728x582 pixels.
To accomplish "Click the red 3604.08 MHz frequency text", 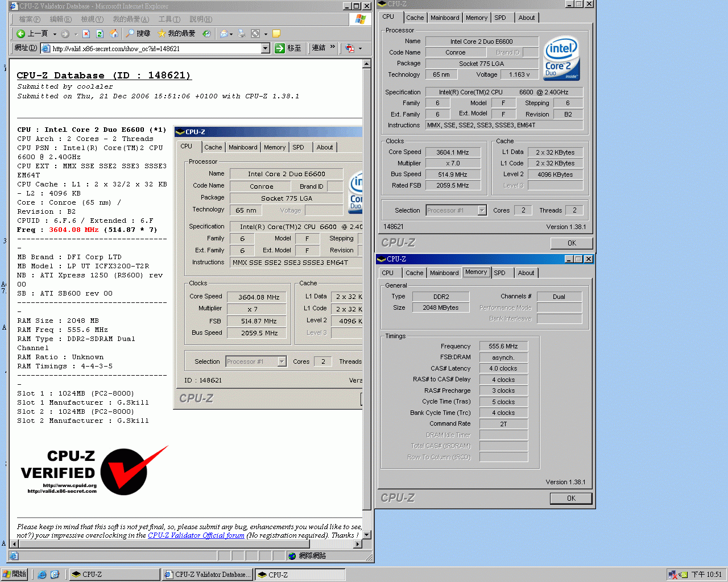I will [74, 230].
